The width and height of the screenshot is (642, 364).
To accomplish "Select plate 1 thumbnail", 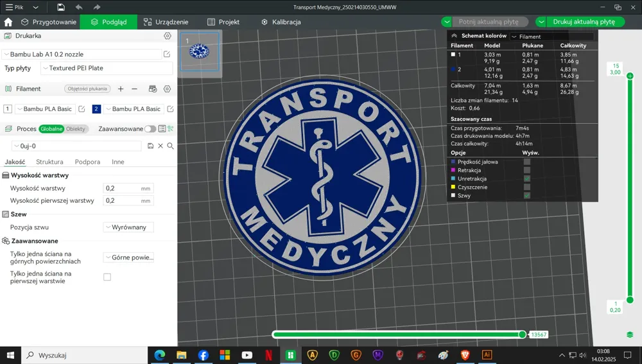I will pos(200,51).
